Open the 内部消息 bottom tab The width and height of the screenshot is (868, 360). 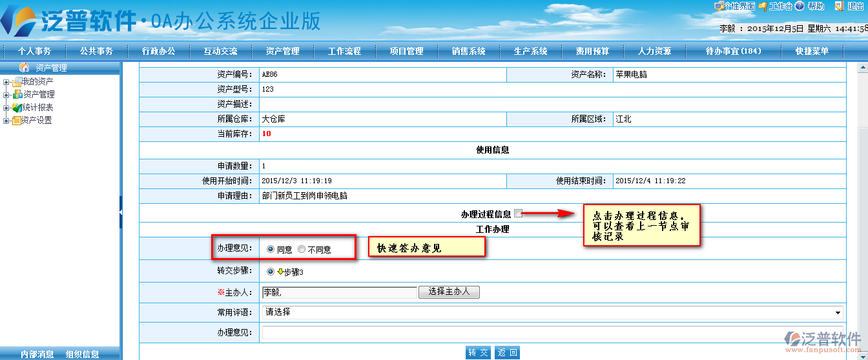pos(37,354)
